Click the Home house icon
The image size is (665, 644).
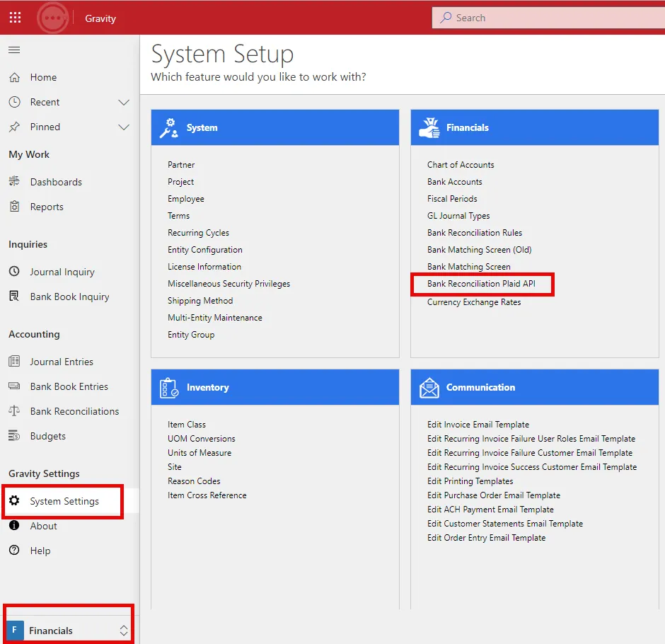point(14,77)
